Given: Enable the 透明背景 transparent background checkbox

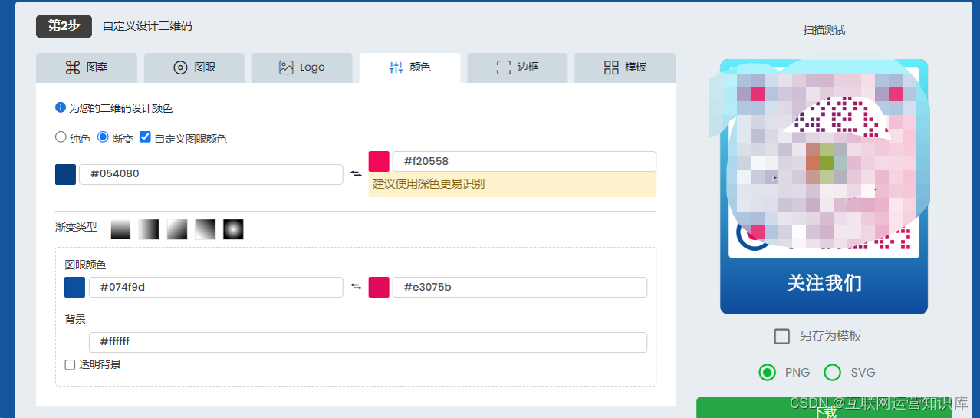Looking at the screenshot, I should pos(70,365).
